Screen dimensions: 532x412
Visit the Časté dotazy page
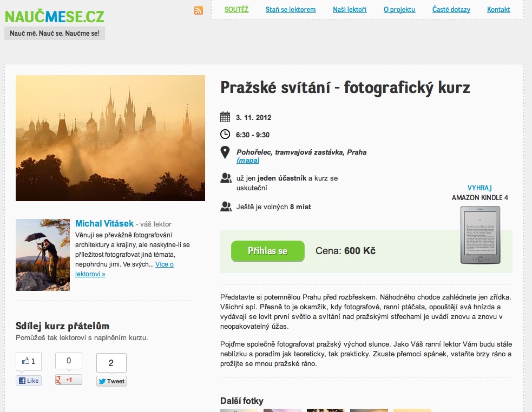[451, 10]
